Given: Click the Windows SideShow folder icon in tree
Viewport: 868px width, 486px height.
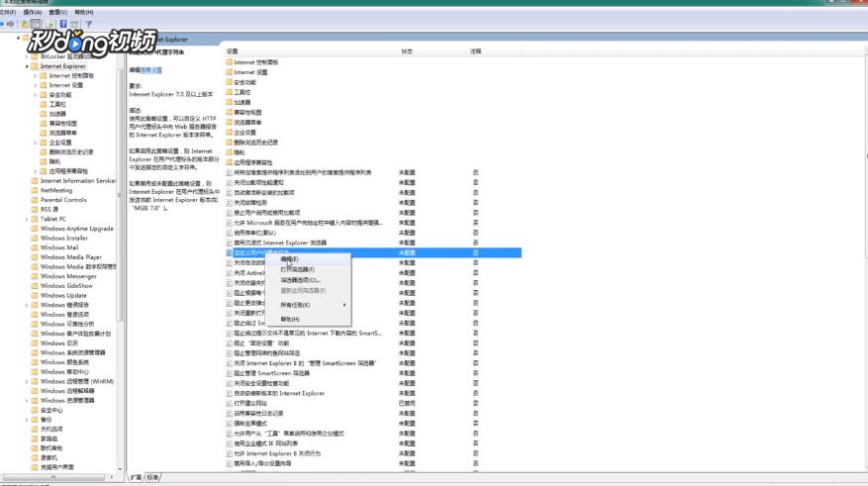Looking at the screenshot, I should click(35, 286).
